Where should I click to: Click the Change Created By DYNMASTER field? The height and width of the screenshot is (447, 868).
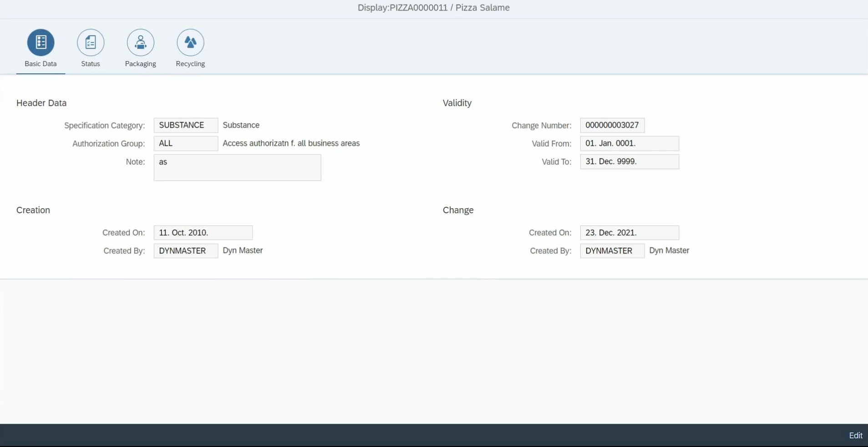tap(612, 251)
